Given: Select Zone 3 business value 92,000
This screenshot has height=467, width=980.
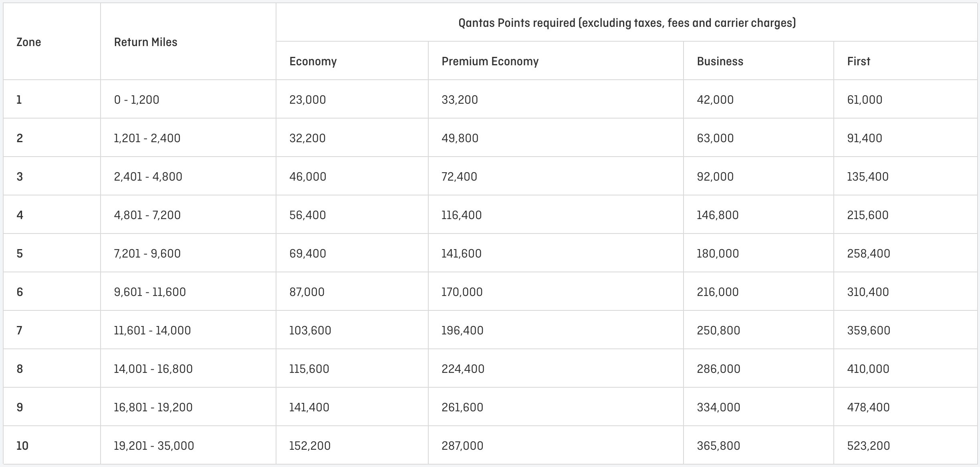Looking at the screenshot, I should click(x=715, y=177).
